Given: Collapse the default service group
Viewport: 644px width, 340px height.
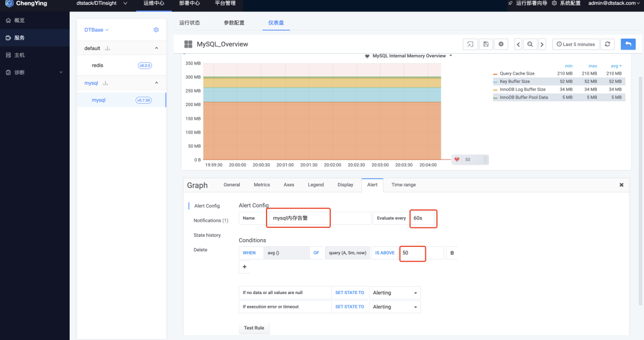Looking at the screenshot, I should coord(156,48).
